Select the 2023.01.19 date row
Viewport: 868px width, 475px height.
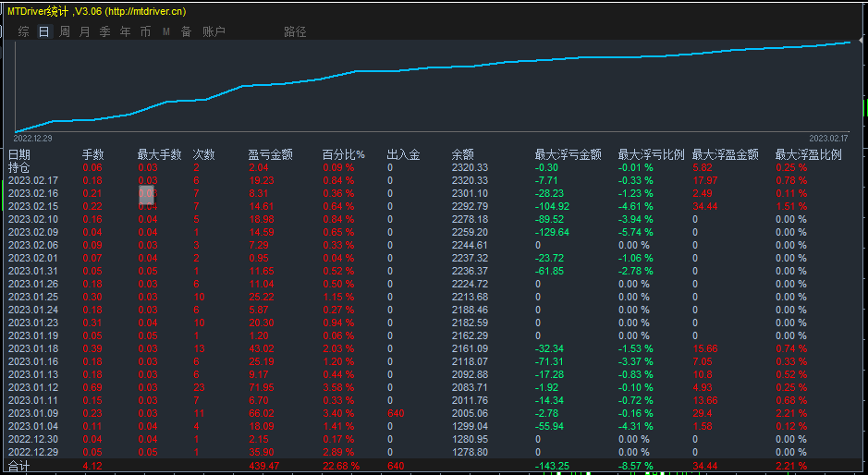point(33,335)
